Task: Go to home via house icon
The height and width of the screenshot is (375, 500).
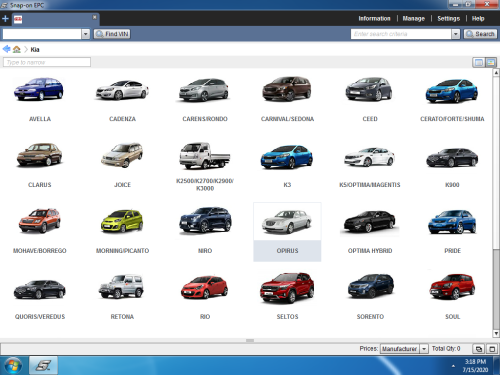Action: pos(17,49)
